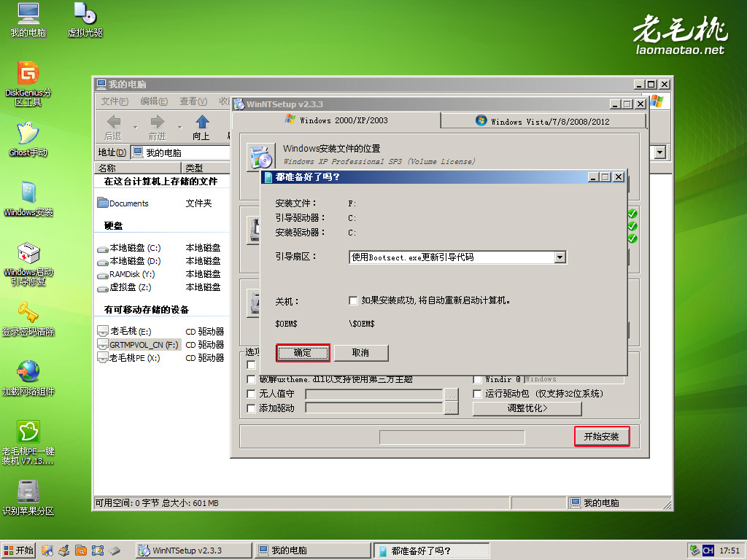The image size is (747, 560).
Task: Launch Windows启动引导修复 from the desktop
Action: click(28, 264)
